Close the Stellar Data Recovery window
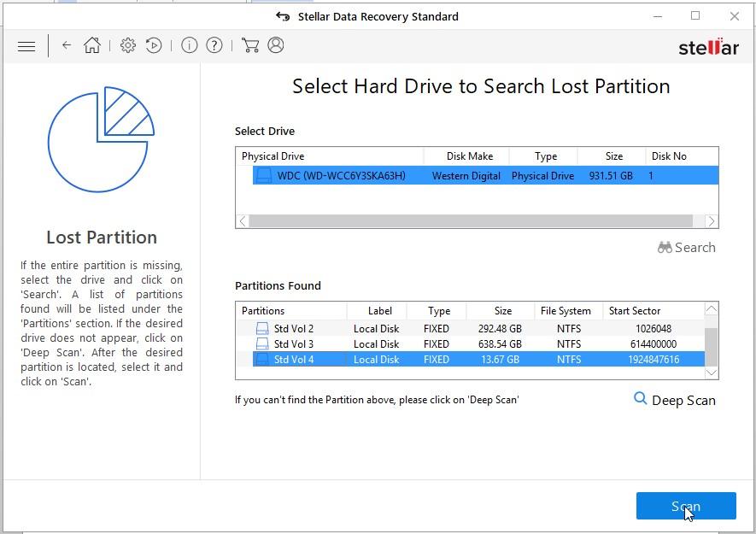756x534 pixels. [735, 16]
